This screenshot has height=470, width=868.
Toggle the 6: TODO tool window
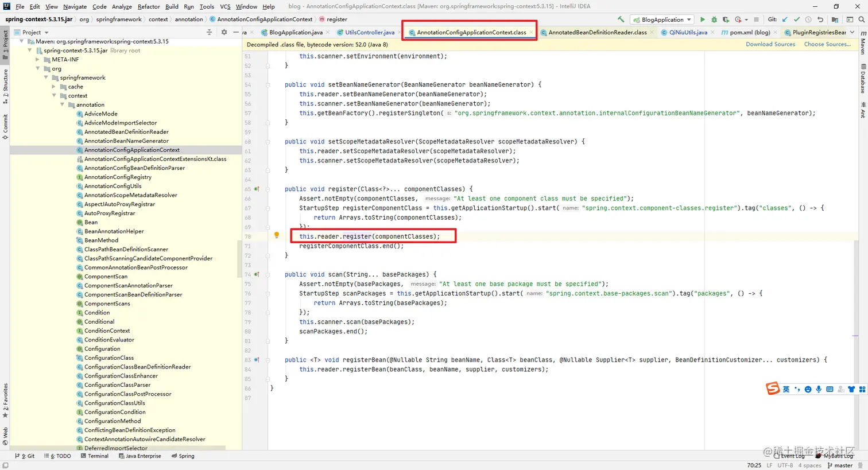tap(57, 456)
